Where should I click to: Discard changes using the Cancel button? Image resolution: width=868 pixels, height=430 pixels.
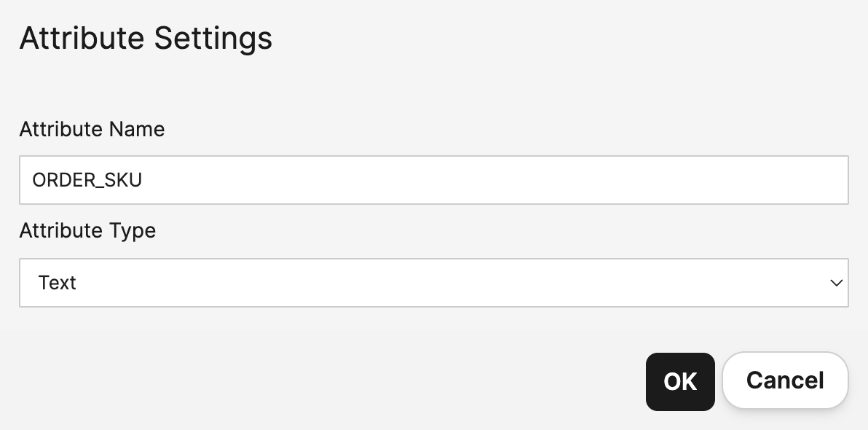785,380
